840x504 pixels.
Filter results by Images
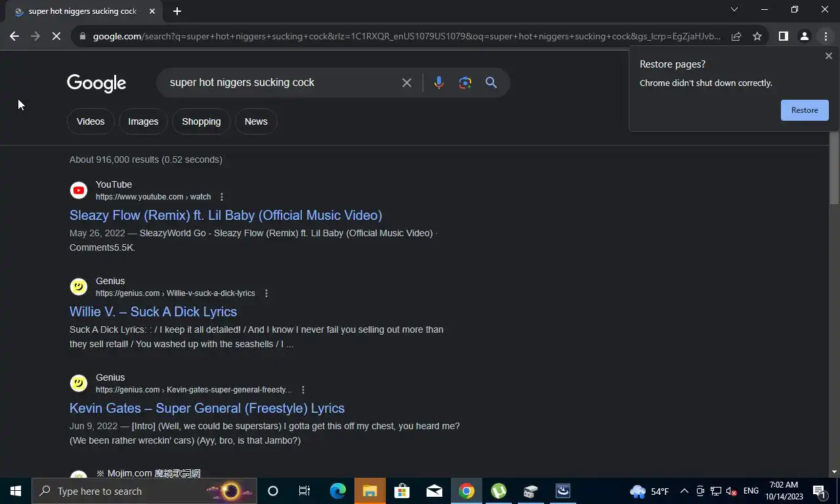[x=143, y=121]
